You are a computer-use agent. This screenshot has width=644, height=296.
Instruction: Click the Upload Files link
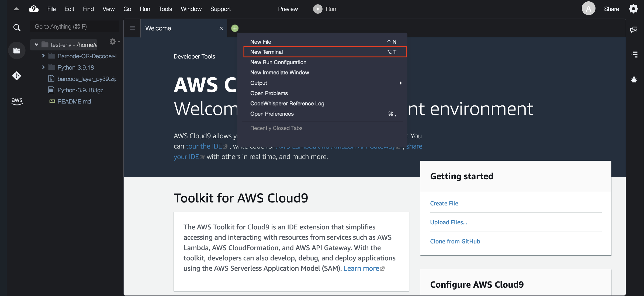point(448,222)
